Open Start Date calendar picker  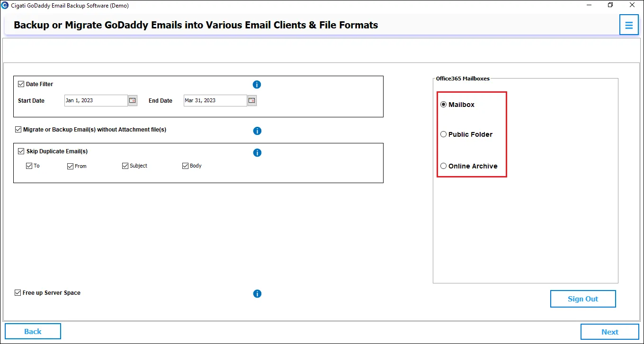pyautogui.click(x=133, y=100)
